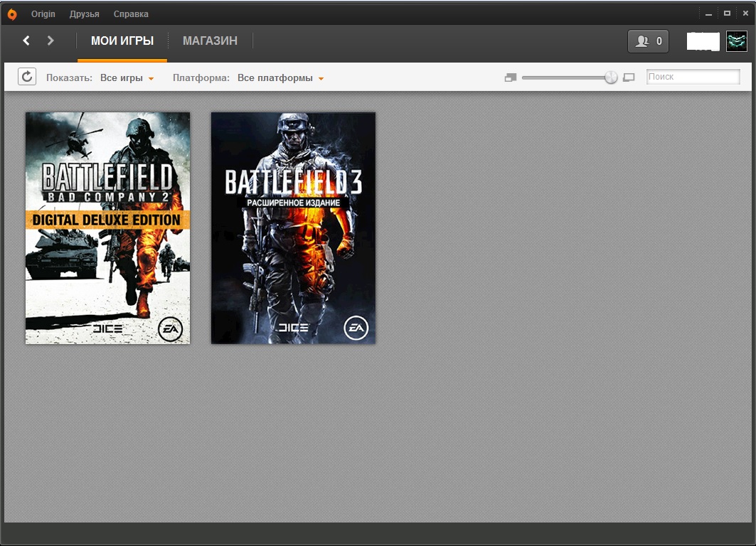Refresh the game library
The image size is (756, 546).
click(27, 77)
